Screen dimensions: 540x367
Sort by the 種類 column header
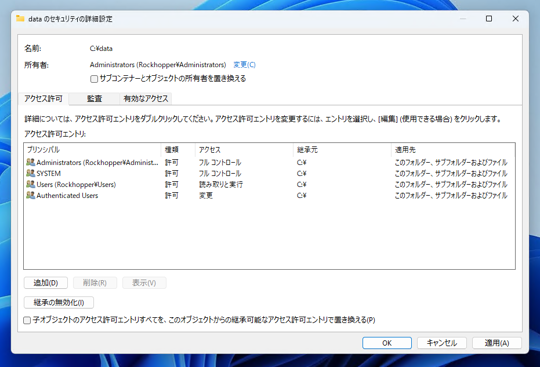tap(178, 150)
